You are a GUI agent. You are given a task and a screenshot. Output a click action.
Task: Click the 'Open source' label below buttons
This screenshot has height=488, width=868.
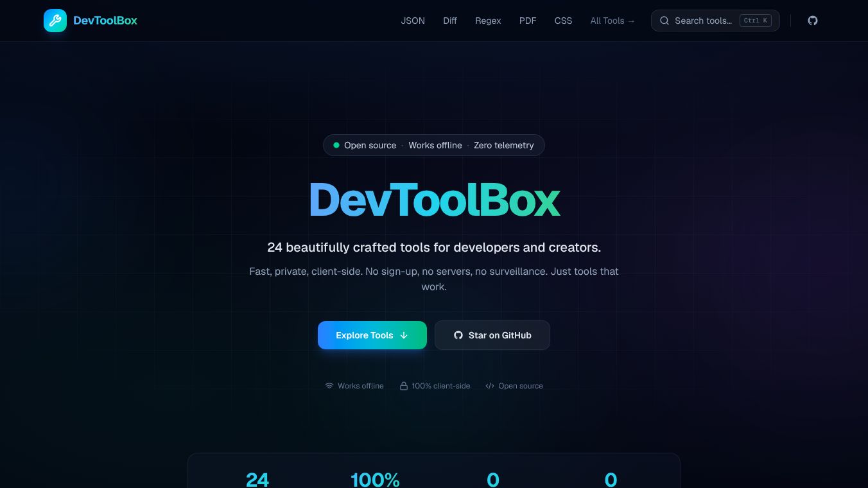point(521,386)
